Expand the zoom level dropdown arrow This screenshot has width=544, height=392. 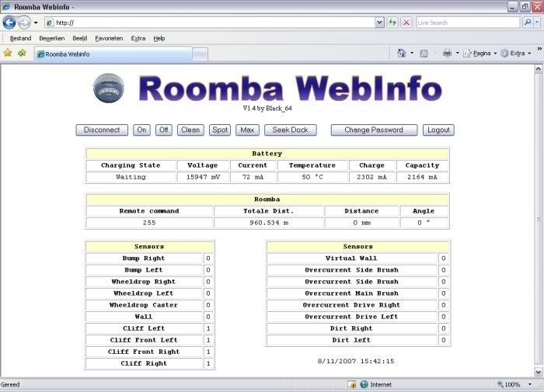pyautogui.click(x=530, y=384)
